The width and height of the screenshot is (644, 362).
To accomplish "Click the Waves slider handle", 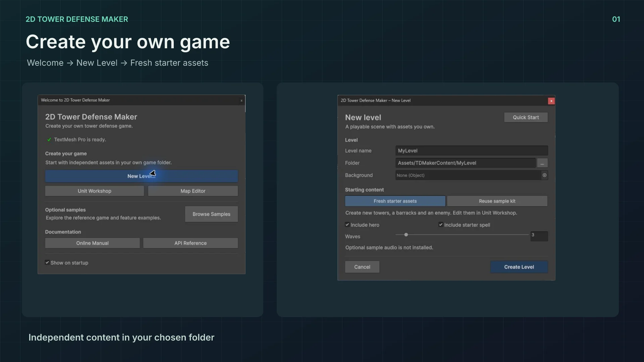I will point(406,235).
